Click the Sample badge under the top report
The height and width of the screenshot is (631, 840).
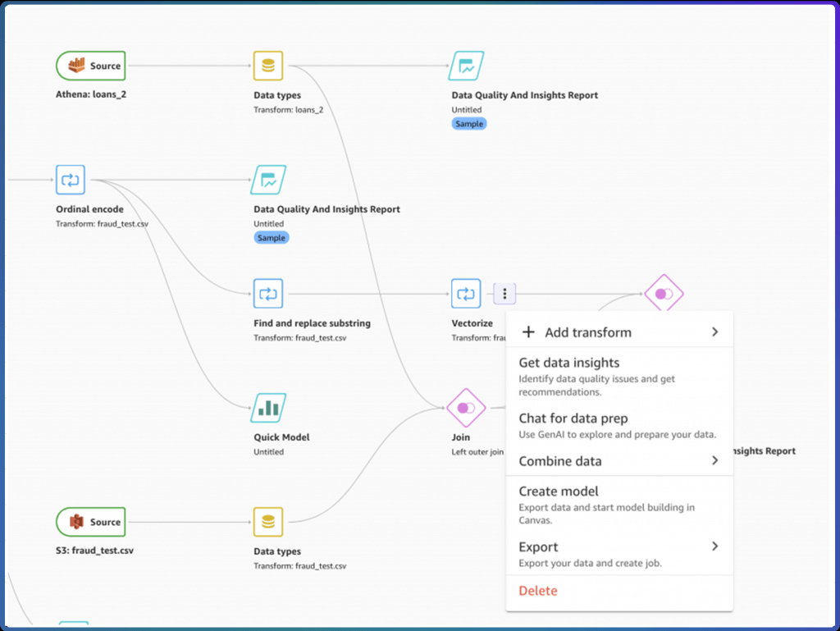pos(469,124)
